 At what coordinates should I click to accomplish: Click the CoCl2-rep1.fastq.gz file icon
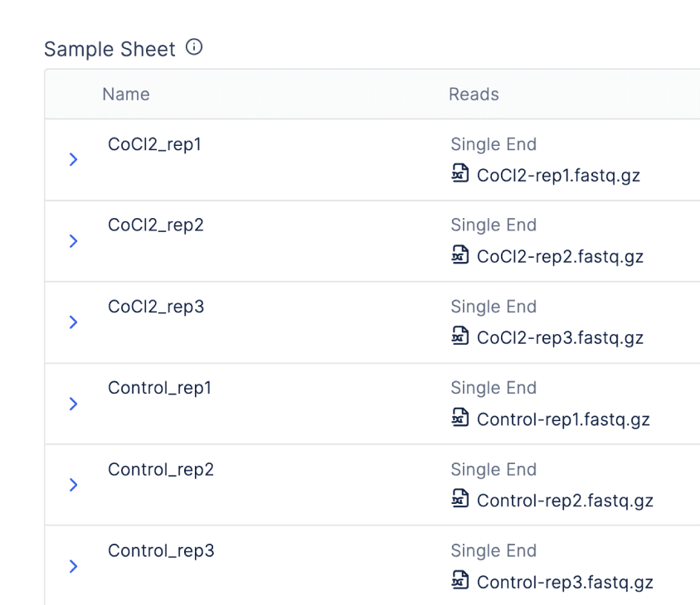click(460, 175)
